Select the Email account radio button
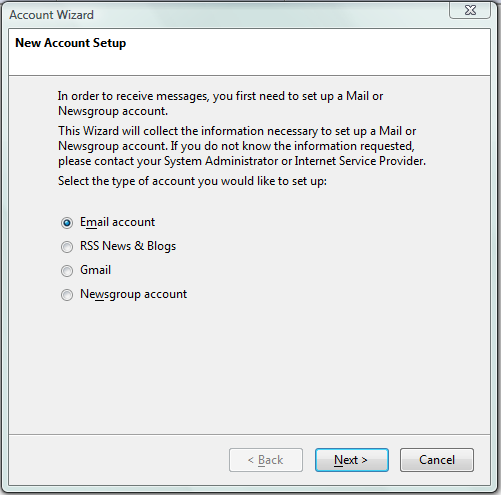The height and width of the screenshot is (495, 501). (67, 223)
